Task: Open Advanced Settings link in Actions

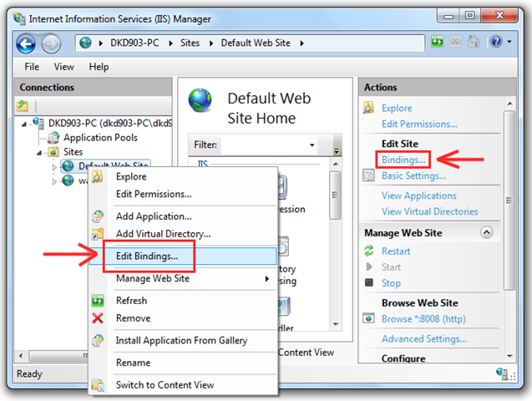Action: tap(423, 338)
